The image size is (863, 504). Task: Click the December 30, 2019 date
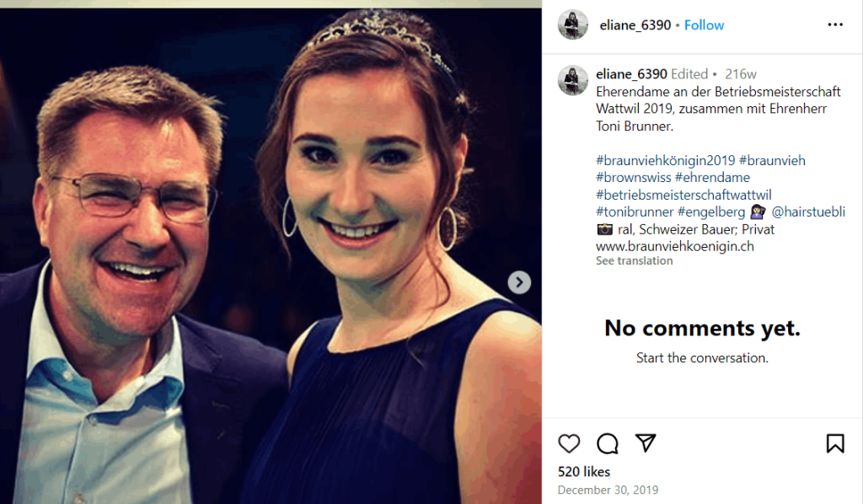[608, 490]
